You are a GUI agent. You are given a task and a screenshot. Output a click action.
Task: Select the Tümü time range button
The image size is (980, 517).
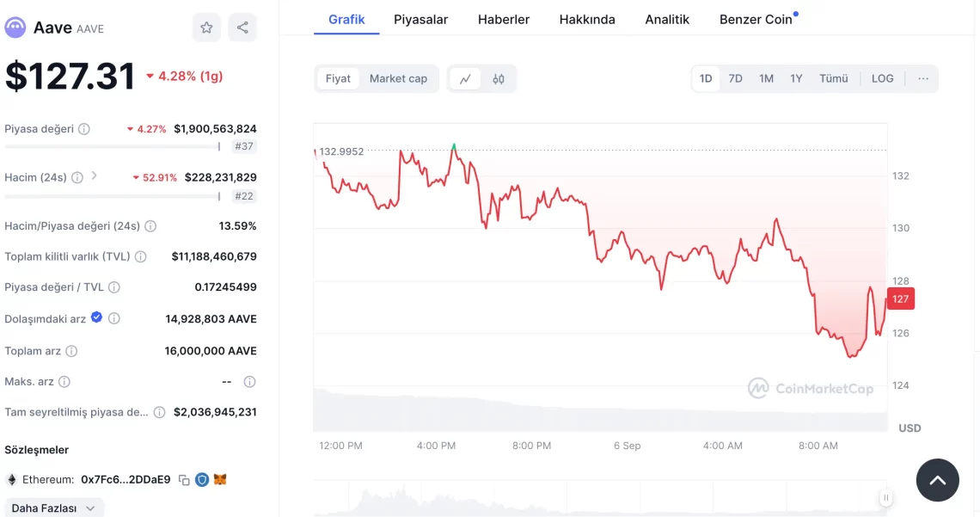coord(833,78)
